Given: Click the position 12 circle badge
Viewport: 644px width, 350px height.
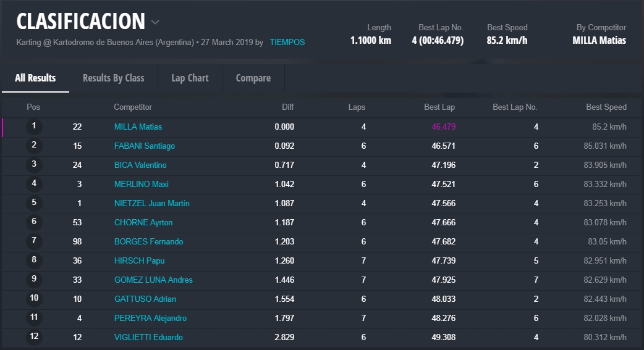Looking at the screenshot, I should click(34, 337).
